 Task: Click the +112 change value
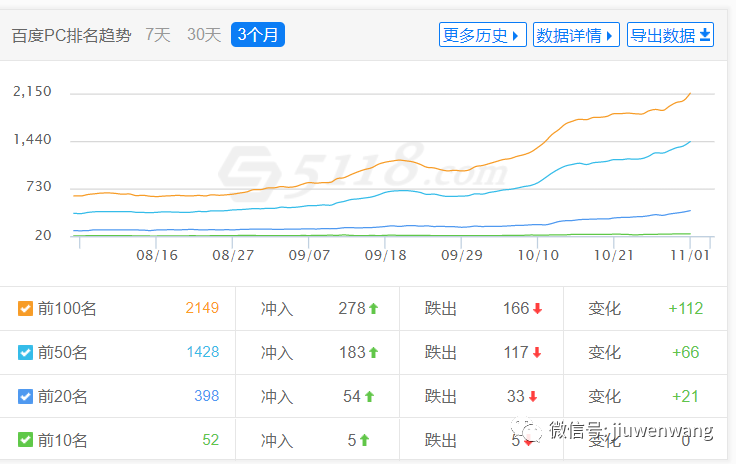pyautogui.click(x=686, y=308)
